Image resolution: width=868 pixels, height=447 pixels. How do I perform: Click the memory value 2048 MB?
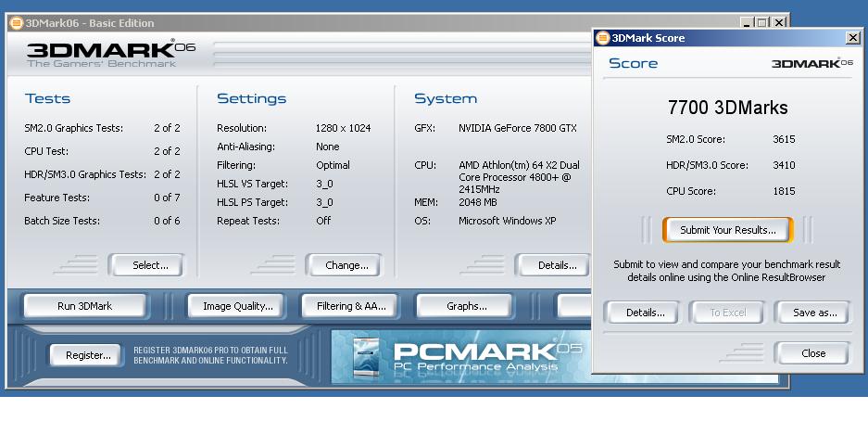point(478,202)
